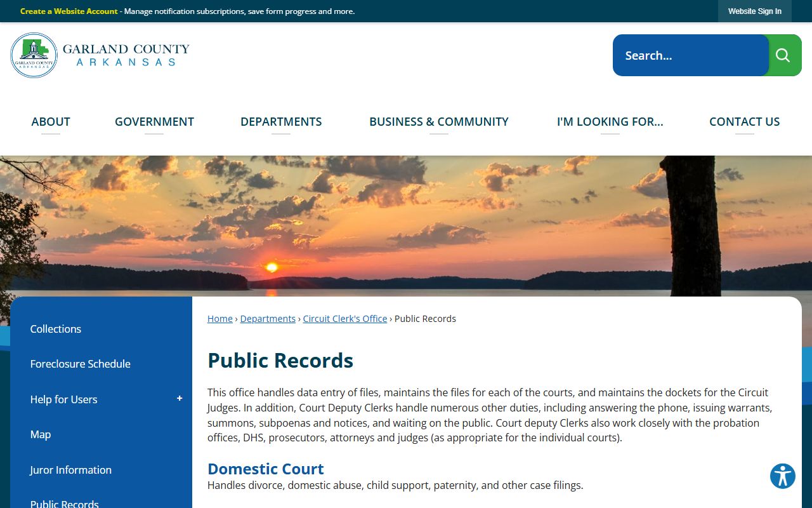
Task: Expand the Help for Users submenu
Action: (180, 399)
